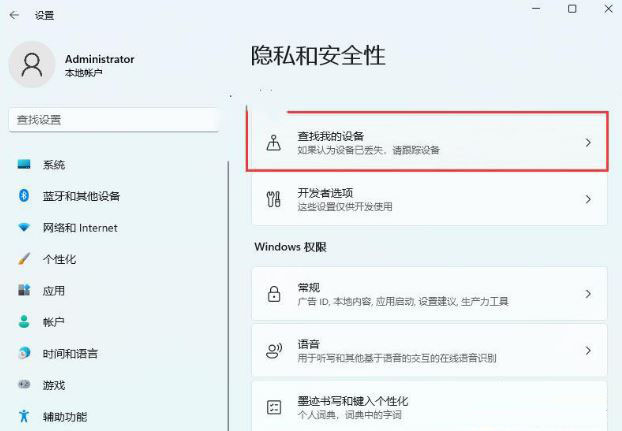The width and height of the screenshot is (622, 431).
Task: Click the tools icon for 开发者选项
Action: [x=274, y=199]
